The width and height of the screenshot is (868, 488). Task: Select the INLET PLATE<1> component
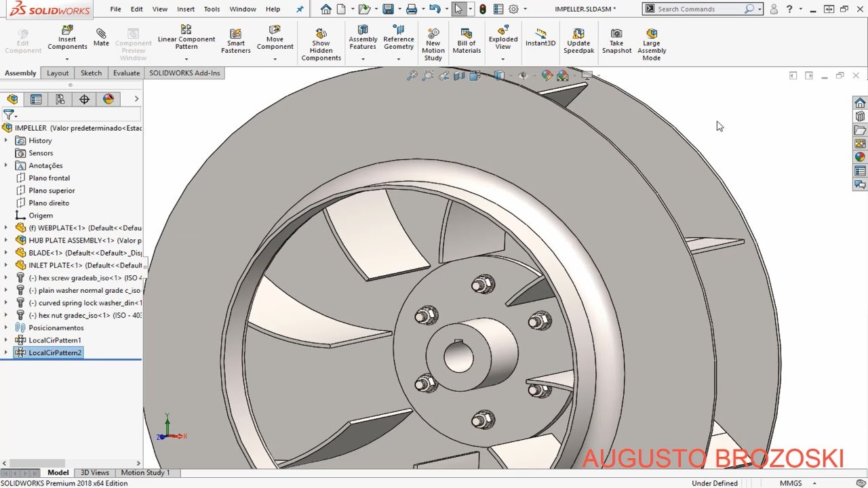click(x=79, y=265)
